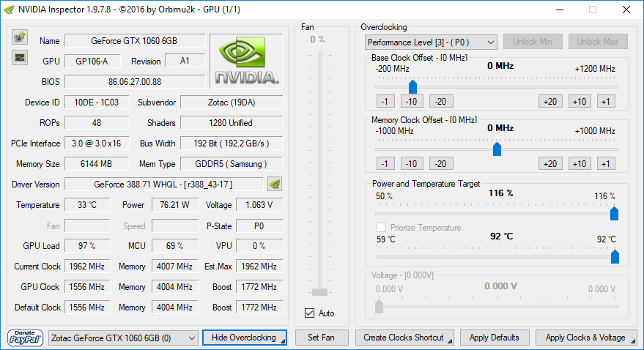This screenshot has height=350, width=644.
Task: Click the Temperature field 33 °C
Action: [x=87, y=205]
